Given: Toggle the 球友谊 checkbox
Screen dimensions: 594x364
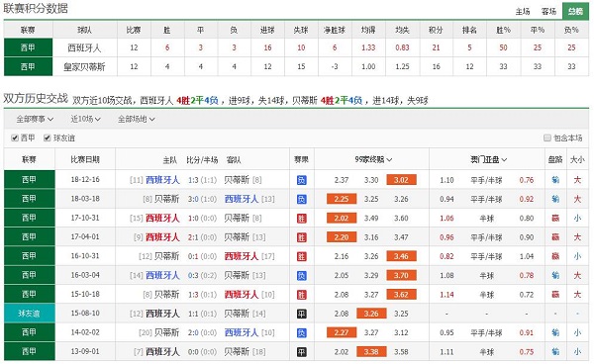Looking at the screenshot, I should coord(47,138).
